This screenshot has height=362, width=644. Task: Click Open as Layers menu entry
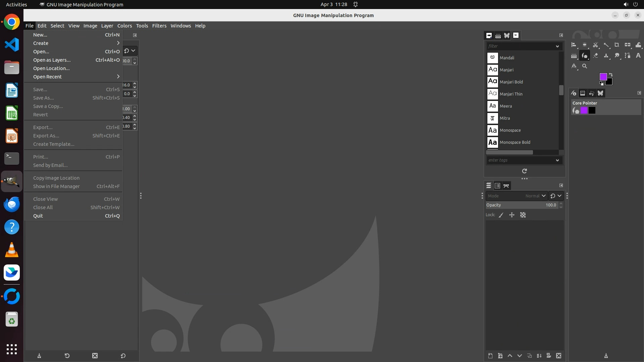click(x=52, y=60)
